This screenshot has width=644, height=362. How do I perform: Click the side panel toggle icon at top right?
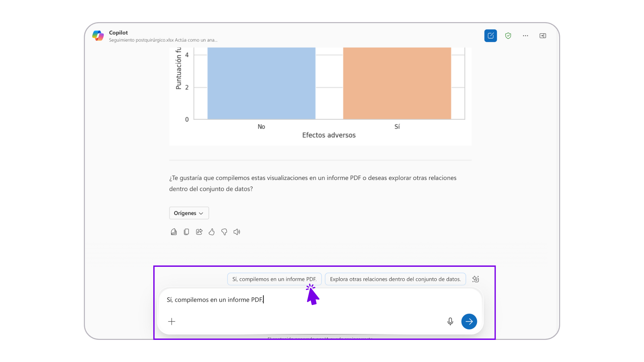tap(543, 36)
